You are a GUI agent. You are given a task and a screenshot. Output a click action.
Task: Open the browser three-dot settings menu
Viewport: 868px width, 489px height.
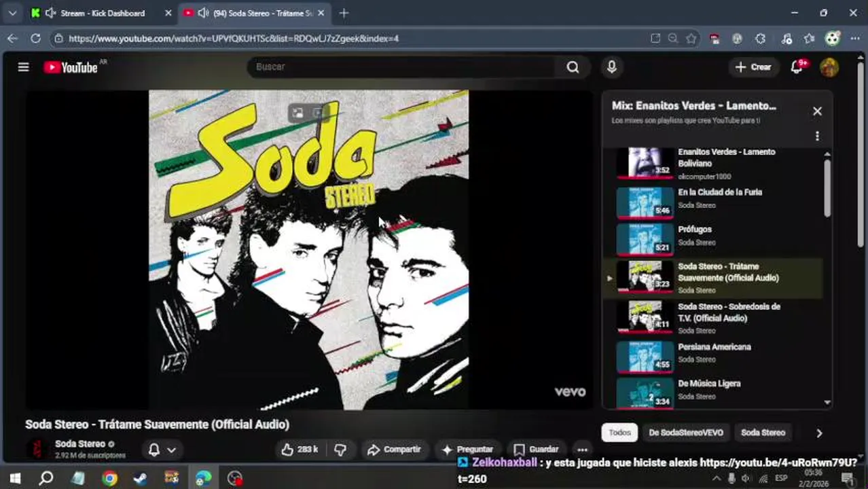click(x=856, y=39)
